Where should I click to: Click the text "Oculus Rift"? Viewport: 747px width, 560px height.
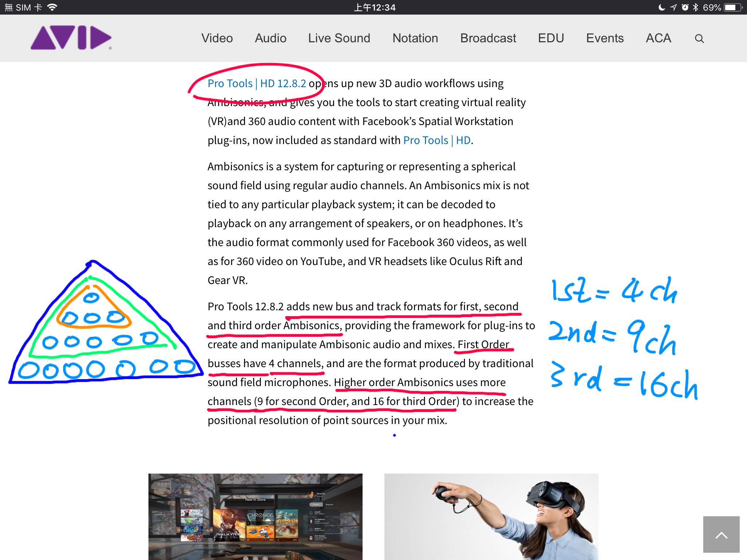[x=475, y=261]
